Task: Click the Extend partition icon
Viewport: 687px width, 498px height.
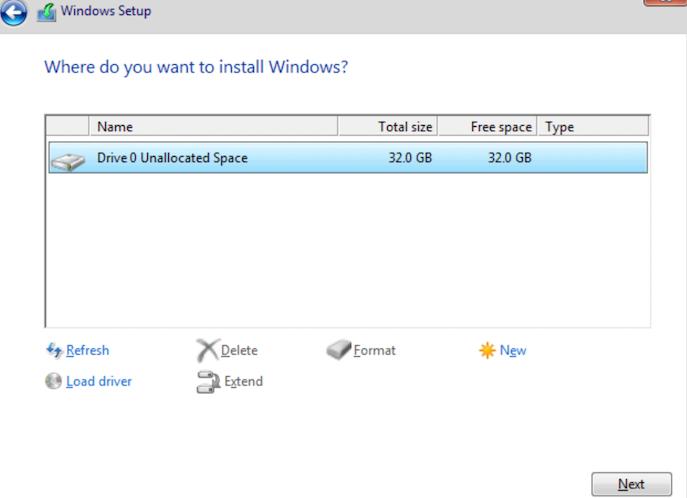Action: [x=208, y=381]
